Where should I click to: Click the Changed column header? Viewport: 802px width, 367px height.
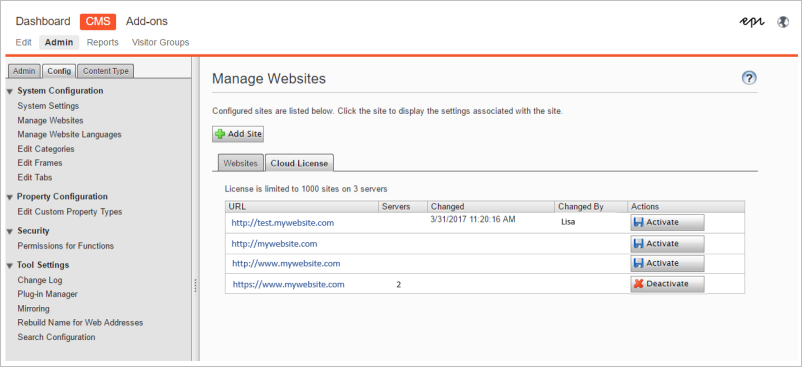[491, 207]
